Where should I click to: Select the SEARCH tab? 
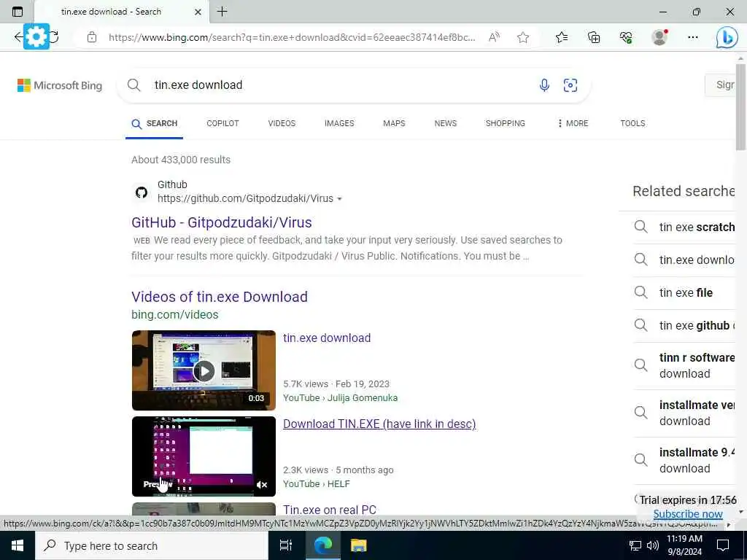(155, 123)
